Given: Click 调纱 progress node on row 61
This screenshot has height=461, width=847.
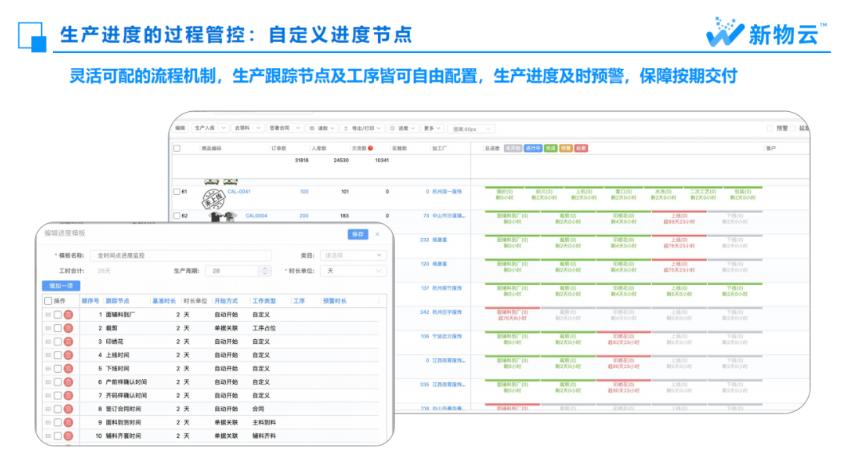Looking at the screenshot, I should coord(505,194).
